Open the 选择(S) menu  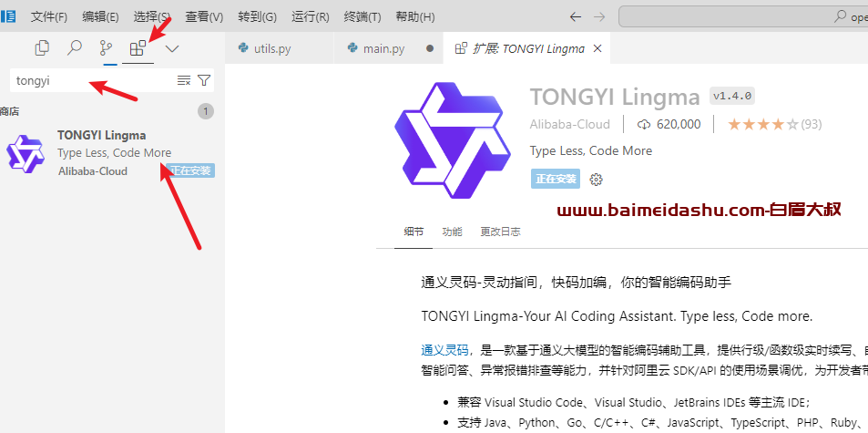pyautogui.click(x=152, y=16)
